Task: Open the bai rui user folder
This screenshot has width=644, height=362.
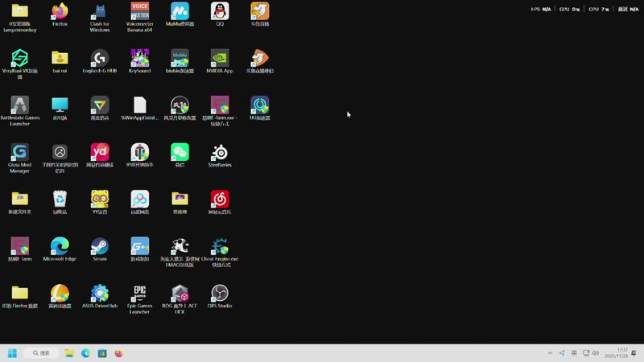Action: (x=60, y=62)
